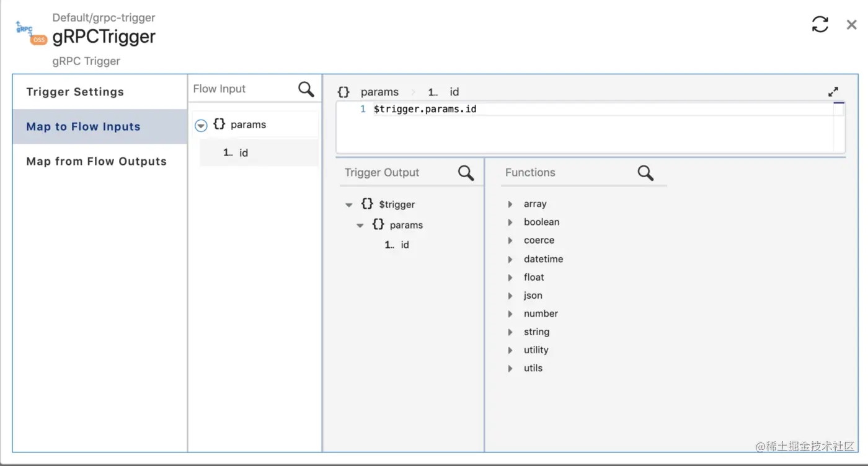The height and width of the screenshot is (466, 868).
Task: Collapse the params node under $trigger
Action: (360, 226)
